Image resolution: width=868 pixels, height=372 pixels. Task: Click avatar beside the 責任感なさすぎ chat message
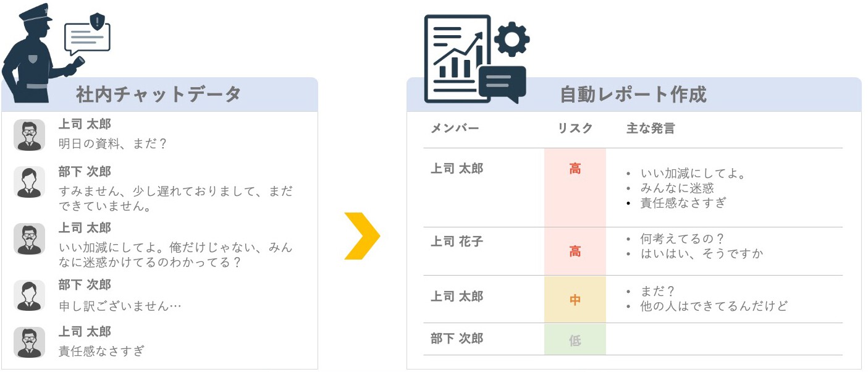tap(30, 342)
